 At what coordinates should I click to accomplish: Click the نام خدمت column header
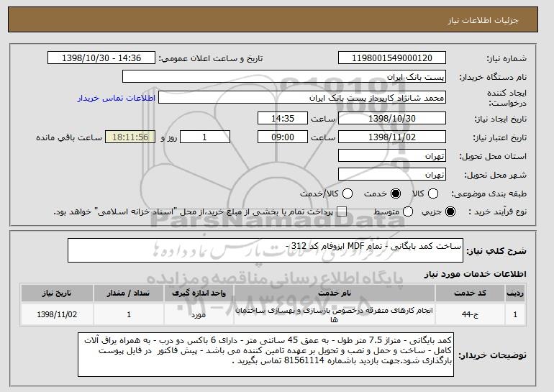(335, 293)
